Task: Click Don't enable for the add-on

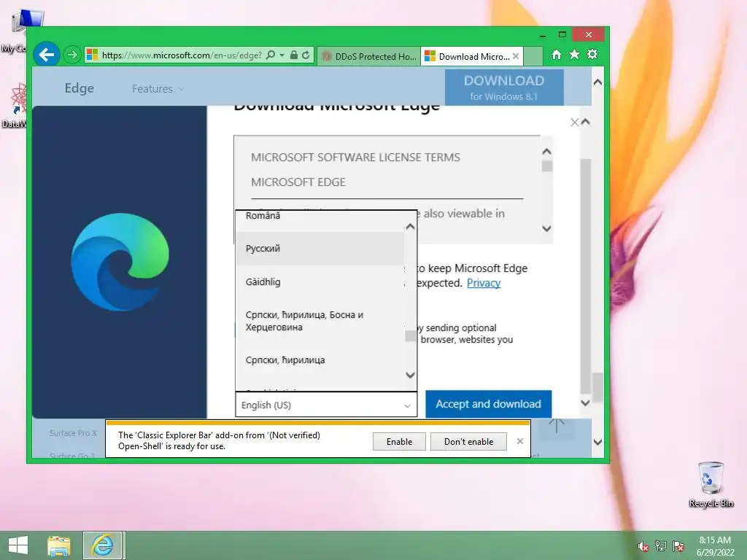Action: 469,441
